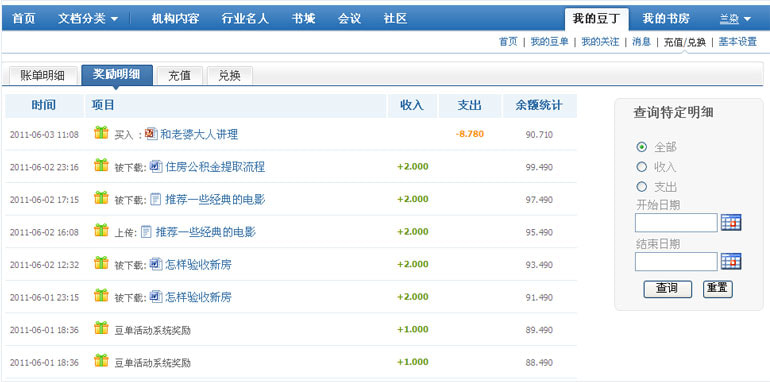Open the calendar picker for 结束日期
Image resolution: width=770 pixels, height=382 pixels.
(x=731, y=261)
